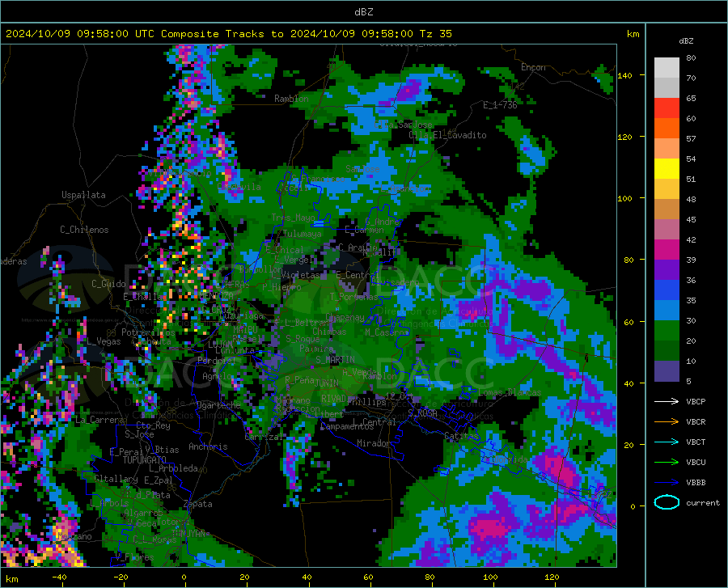Viewport: 728px width, 588px height.
Task: Click the VBBB legend label
Action: (x=696, y=483)
